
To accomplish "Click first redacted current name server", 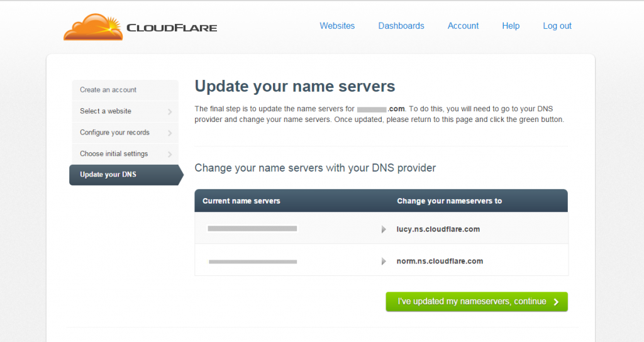I will pyautogui.click(x=252, y=229).
